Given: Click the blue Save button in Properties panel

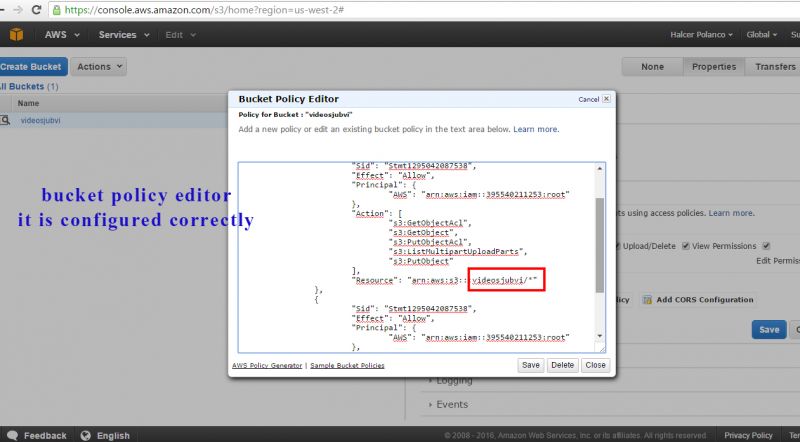Looking at the screenshot, I should tap(768, 330).
